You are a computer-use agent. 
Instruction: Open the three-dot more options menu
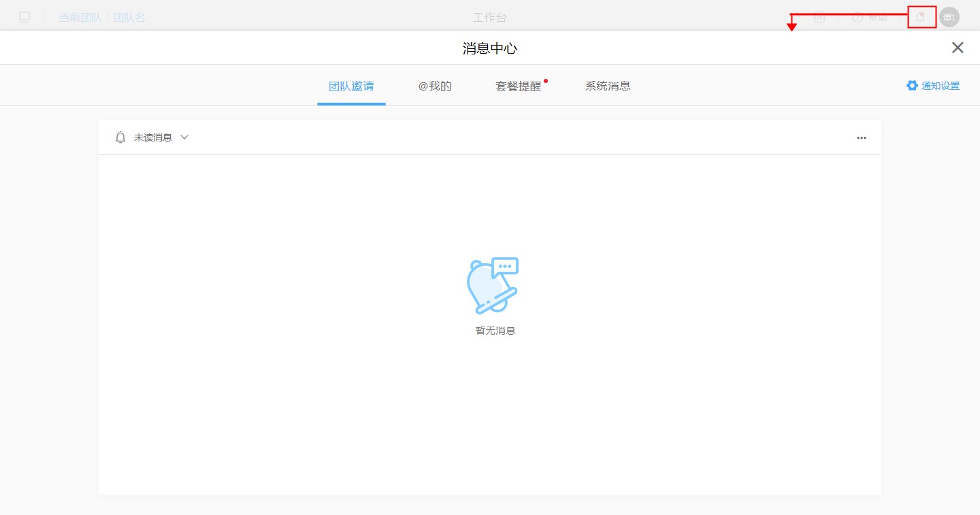(x=862, y=137)
